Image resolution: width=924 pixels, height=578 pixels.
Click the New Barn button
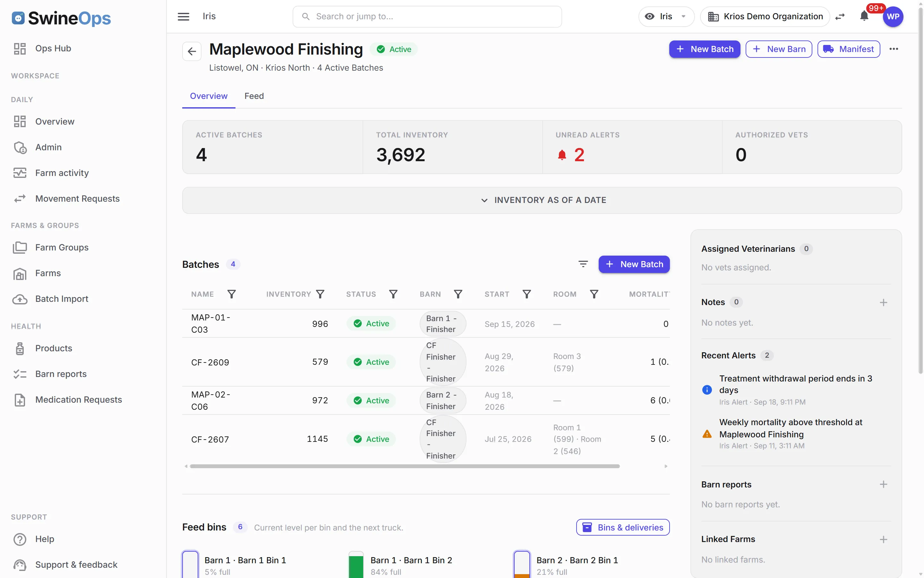[x=779, y=49]
